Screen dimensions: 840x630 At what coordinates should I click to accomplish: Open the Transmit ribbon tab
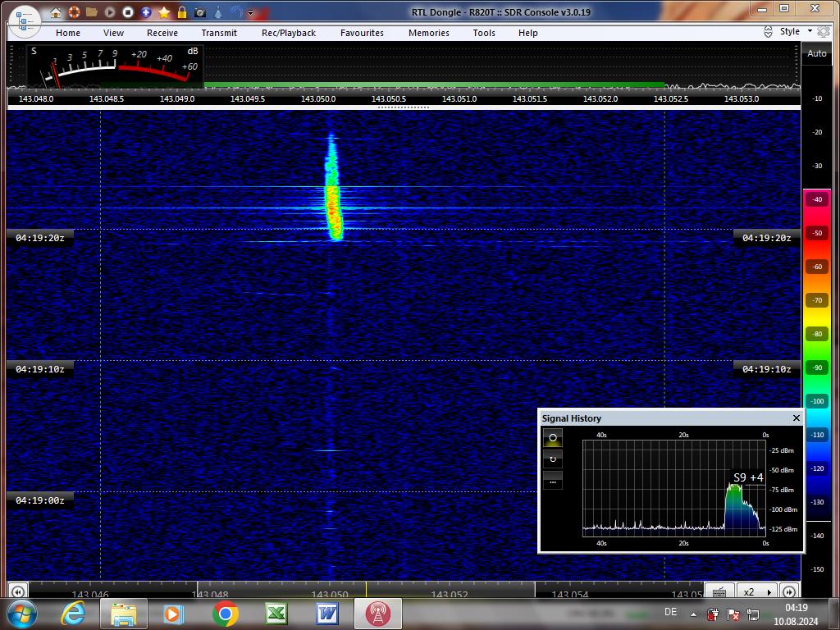click(x=219, y=33)
